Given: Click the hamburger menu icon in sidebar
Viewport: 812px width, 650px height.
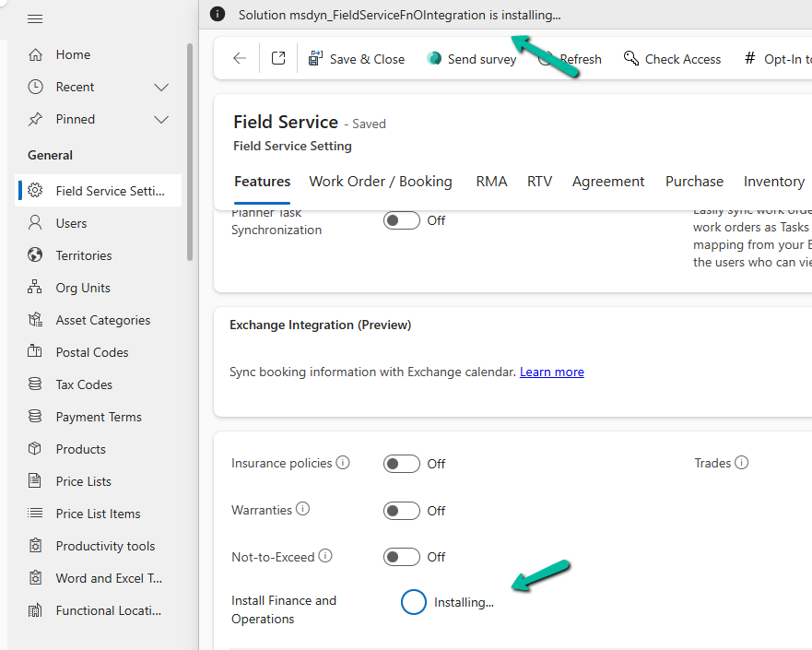Looking at the screenshot, I should (x=35, y=18).
